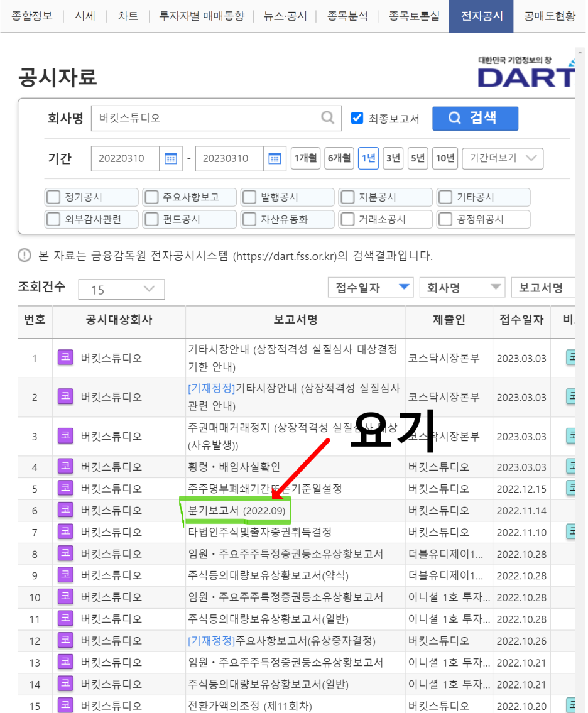Select the 5년 period button
Screen dimensions: 588x713
[x=418, y=158]
